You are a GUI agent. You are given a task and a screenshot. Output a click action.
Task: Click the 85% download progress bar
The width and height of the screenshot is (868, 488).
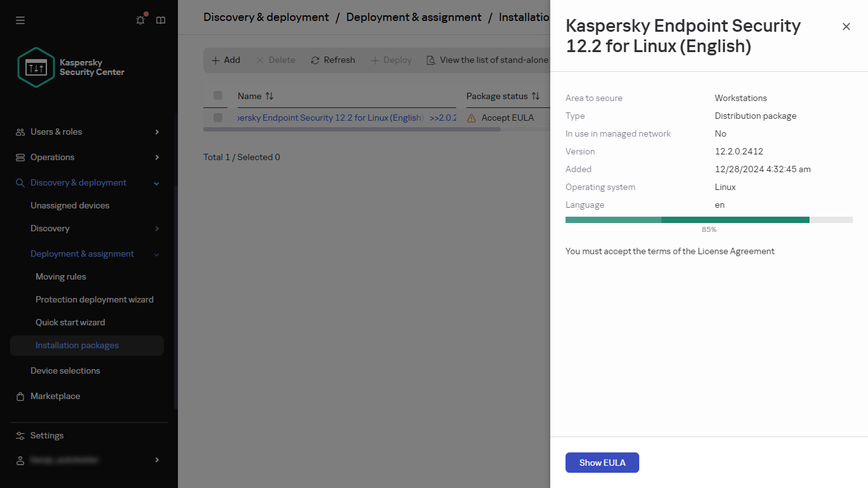(709, 219)
